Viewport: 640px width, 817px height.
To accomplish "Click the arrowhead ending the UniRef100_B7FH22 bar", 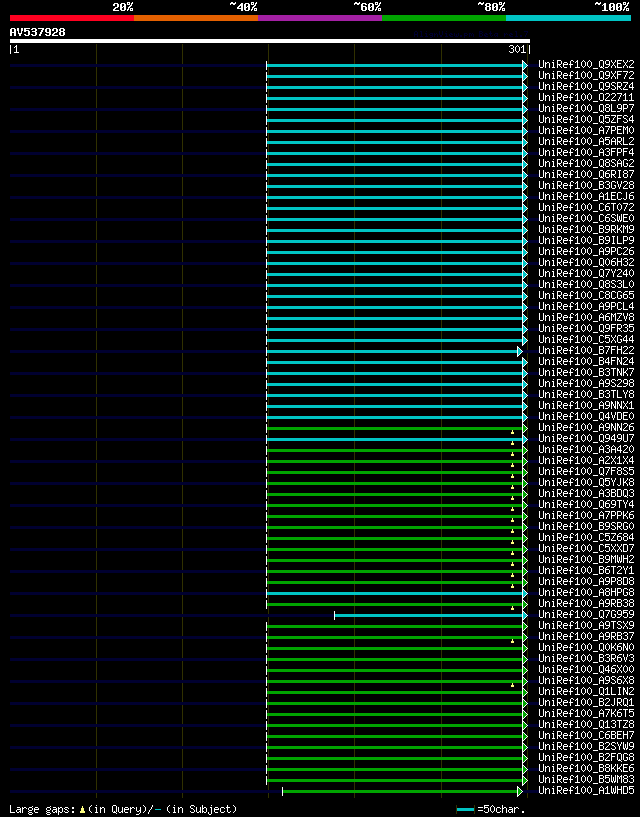I will pyautogui.click(x=520, y=352).
